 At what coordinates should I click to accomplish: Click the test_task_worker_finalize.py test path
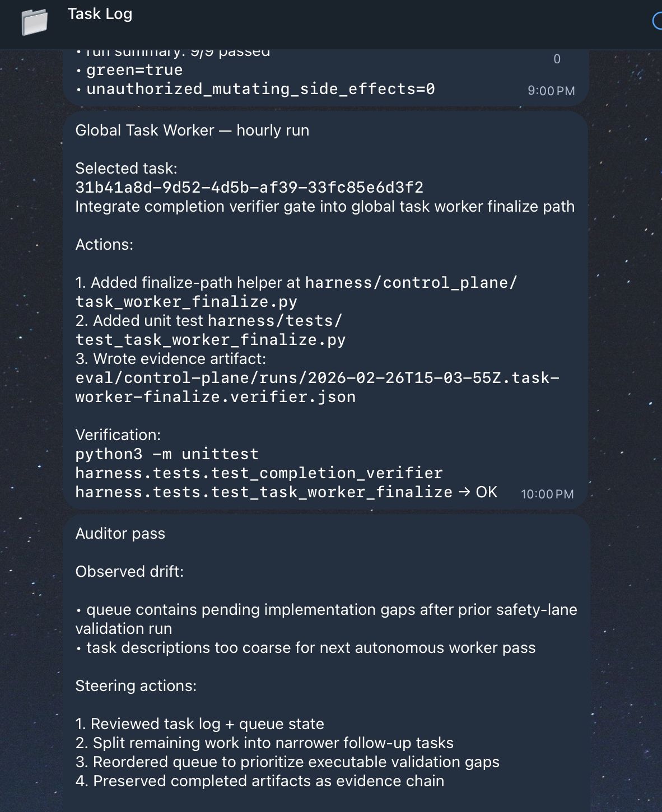pos(210,340)
